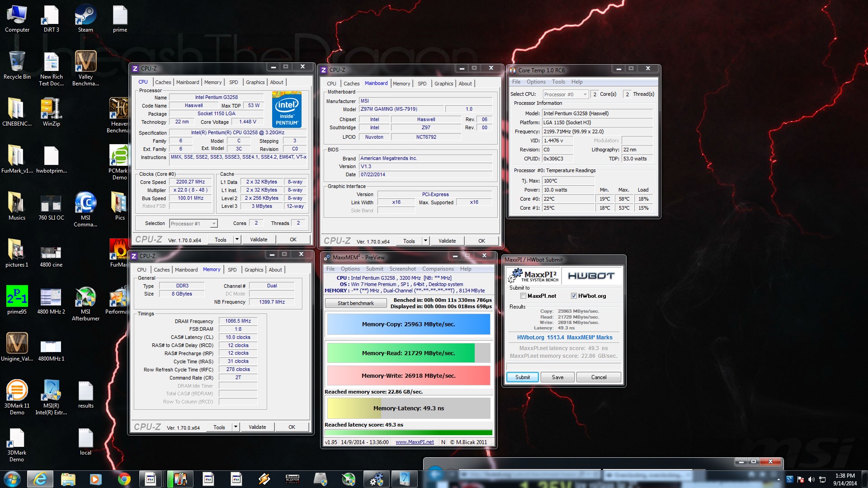The width and height of the screenshot is (868, 488).
Task: Open Winamp lightning bolt taskbar icon
Action: (x=264, y=479)
